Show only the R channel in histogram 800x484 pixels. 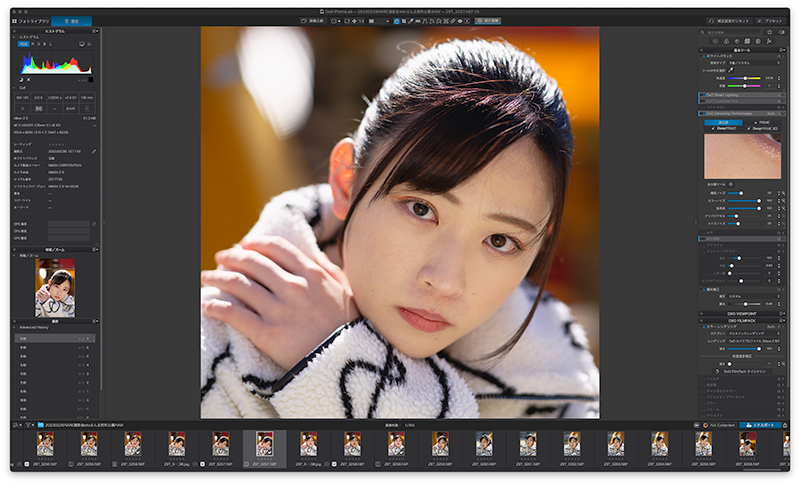(x=33, y=44)
